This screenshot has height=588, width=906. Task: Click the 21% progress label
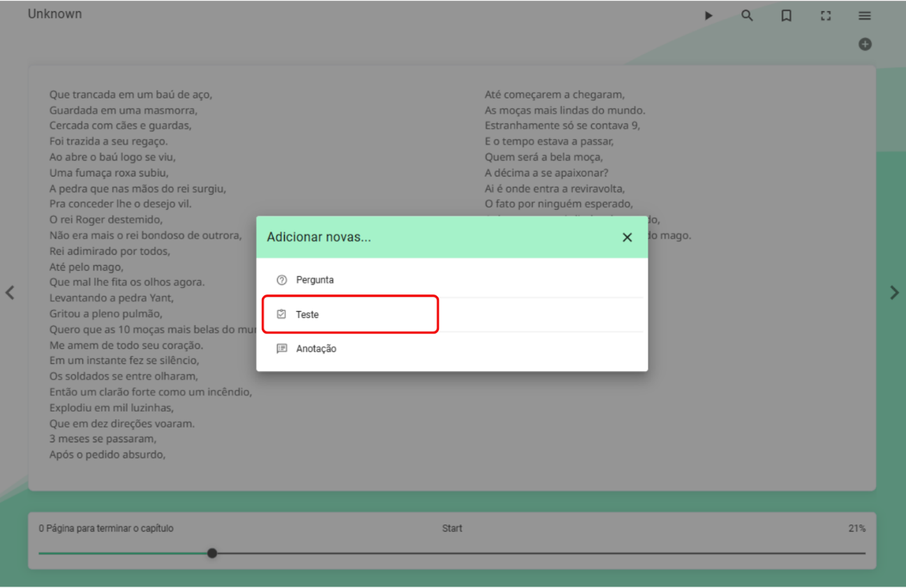click(857, 529)
